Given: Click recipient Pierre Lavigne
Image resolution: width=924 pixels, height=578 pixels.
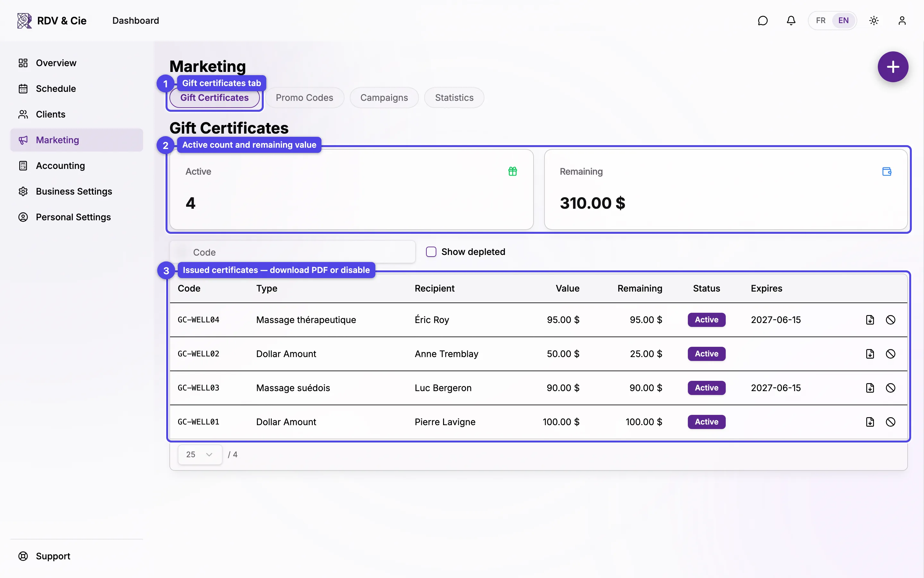Looking at the screenshot, I should point(445,422).
